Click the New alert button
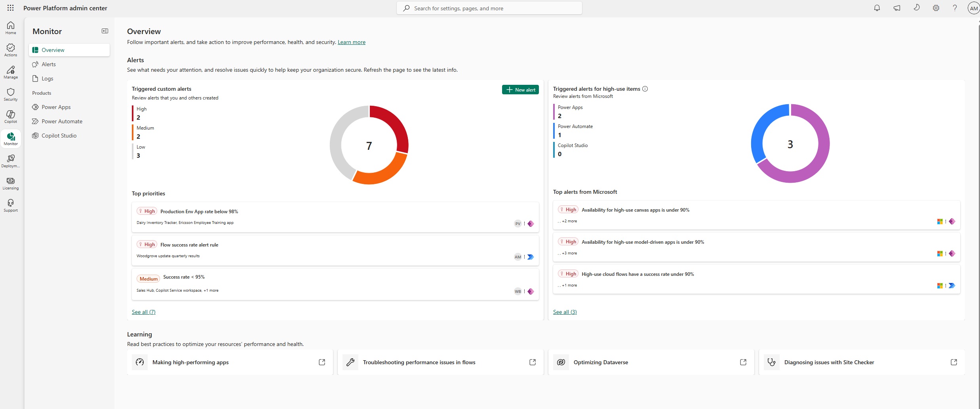Viewport: 980px width, 409px height. point(520,89)
